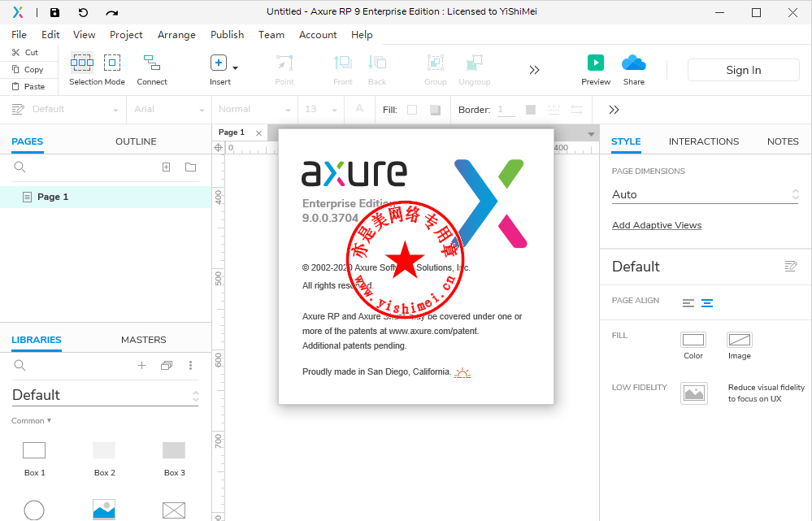Click the text color A icon

359,109
